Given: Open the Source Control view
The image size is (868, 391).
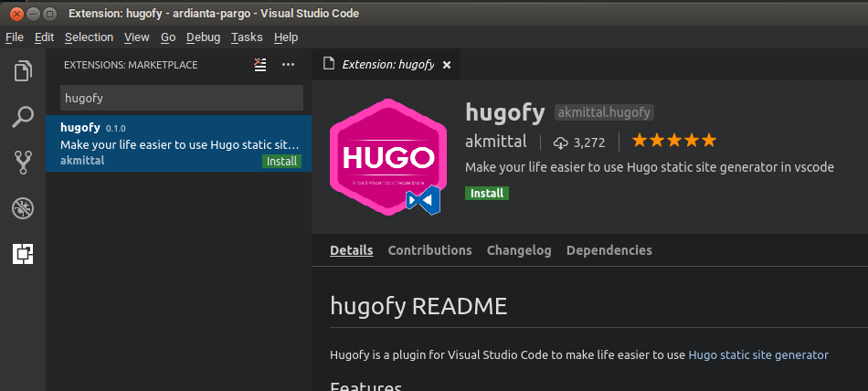Looking at the screenshot, I should [23, 163].
